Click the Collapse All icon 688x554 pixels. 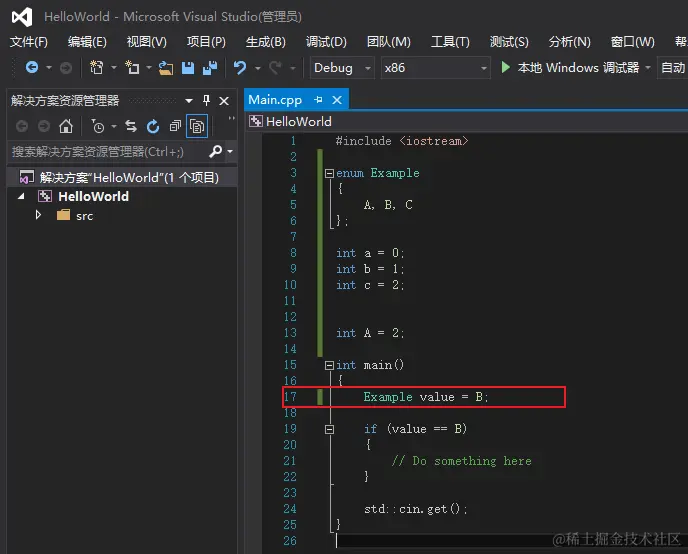pos(175,126)
